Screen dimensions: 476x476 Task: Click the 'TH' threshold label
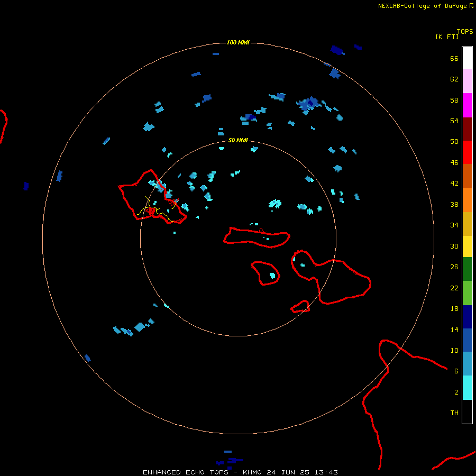pyautogui.click(x=454, y=413)
